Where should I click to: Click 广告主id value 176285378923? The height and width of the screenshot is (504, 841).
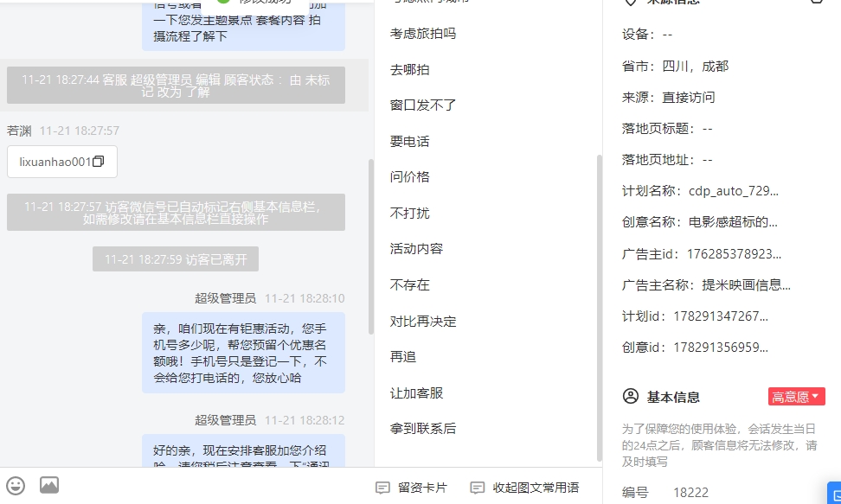coord(734,253)
